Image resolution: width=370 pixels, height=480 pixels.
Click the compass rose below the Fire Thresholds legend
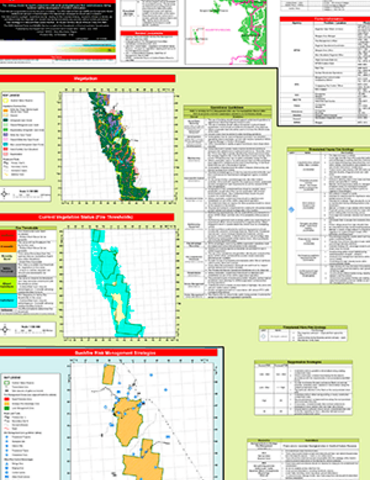[x=5, y=330]
